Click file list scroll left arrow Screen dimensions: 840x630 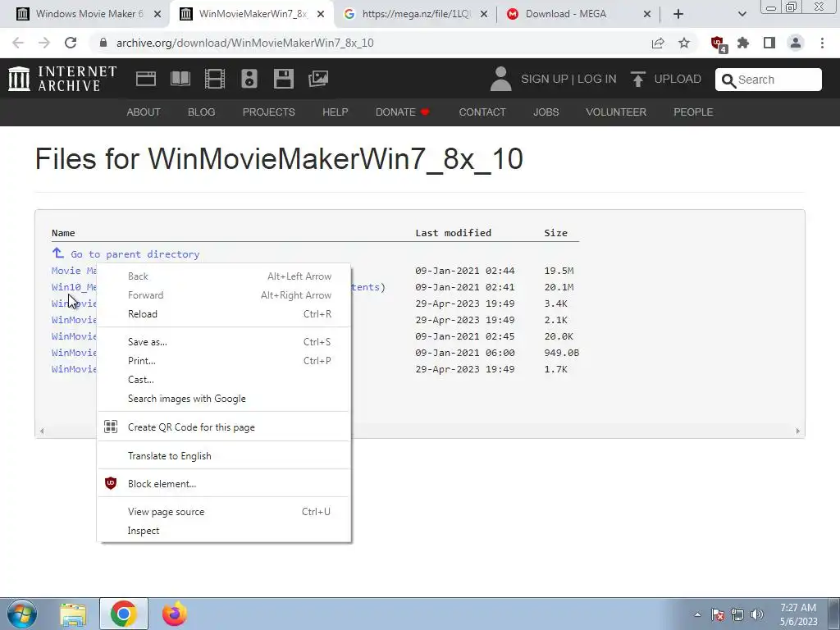point(42,431)
